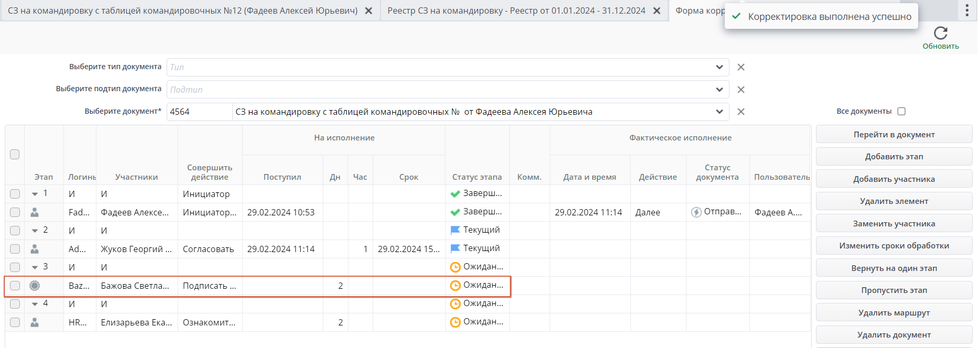Click into the Тип document type field

440,67
